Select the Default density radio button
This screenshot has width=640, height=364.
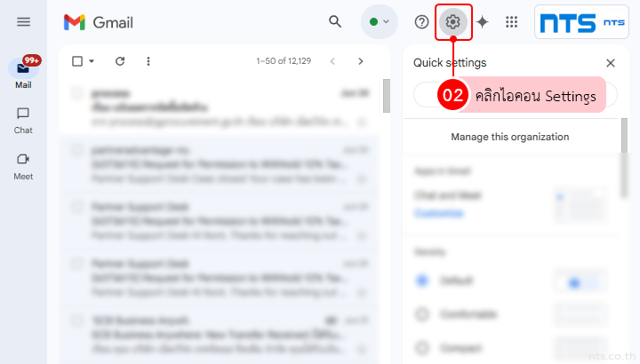[422, 281]
